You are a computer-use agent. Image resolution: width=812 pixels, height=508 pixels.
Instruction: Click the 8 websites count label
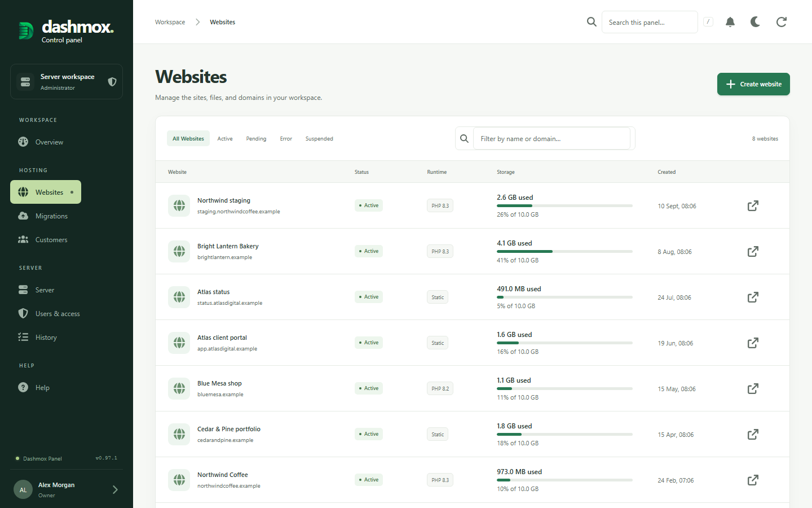tap(765, 139)
